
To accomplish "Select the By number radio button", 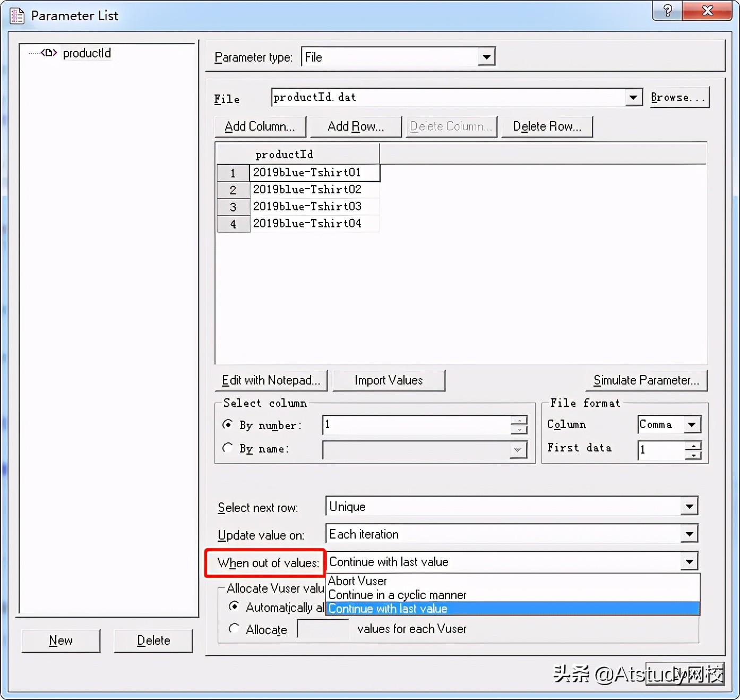I will (x=228, y=424).
